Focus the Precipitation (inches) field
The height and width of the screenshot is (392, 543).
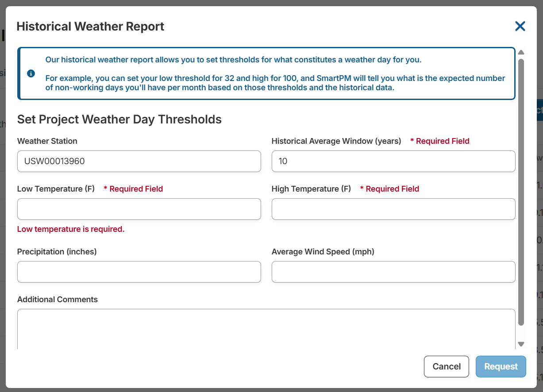click(x=139, y=272)
